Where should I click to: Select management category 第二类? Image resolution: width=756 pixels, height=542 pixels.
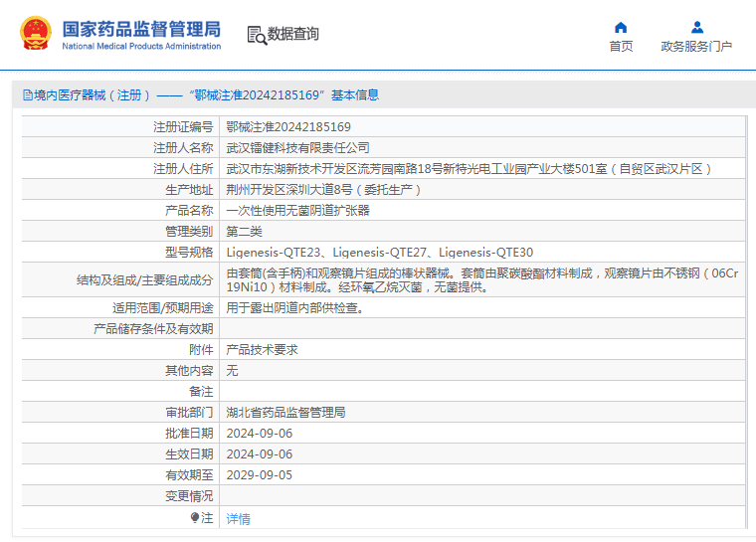tap(244, 232)
